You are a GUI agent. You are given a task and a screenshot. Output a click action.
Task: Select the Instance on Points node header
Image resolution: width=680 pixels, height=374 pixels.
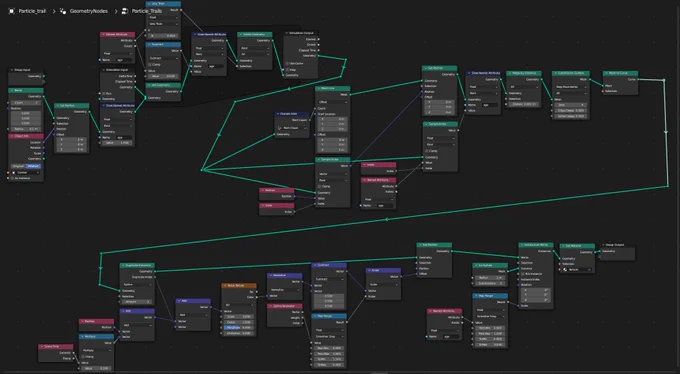(536, 245)
